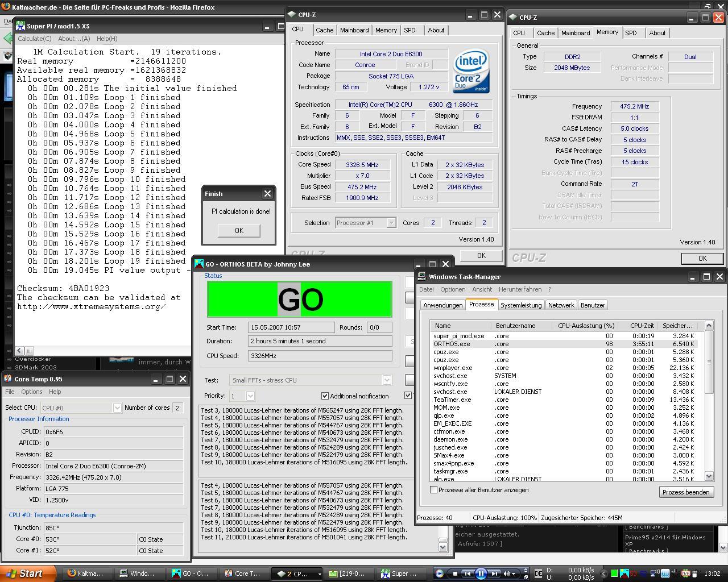Open File menu in Core Temp
728x582 pixels.
point(10,392)
